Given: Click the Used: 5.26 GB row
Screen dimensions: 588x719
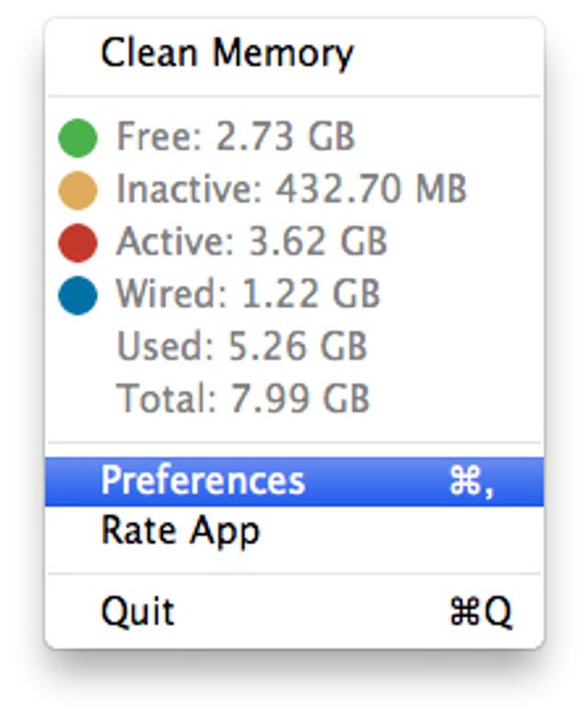Looking at the screenshot, I should click(242, 346).
